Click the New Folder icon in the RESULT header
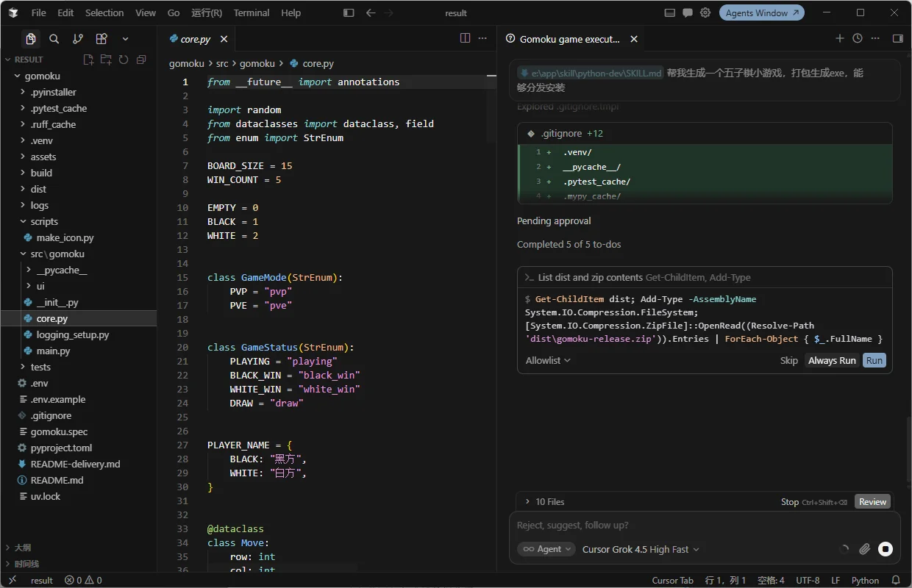Viewport: 912px width, 588px height. tap(106, 60)
